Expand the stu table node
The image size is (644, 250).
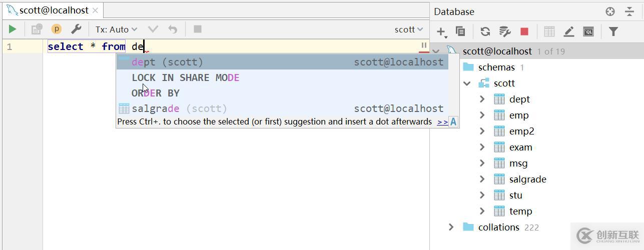(482, 195)
